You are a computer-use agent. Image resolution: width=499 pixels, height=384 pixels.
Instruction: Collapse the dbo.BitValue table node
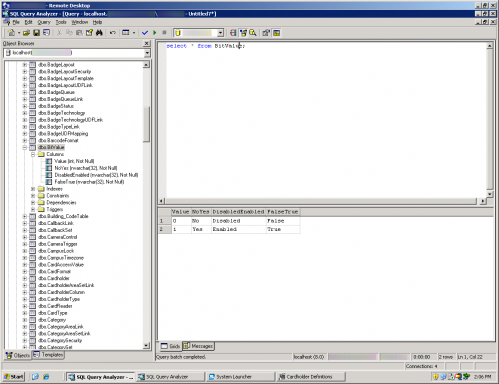click(x=25, y=147)
